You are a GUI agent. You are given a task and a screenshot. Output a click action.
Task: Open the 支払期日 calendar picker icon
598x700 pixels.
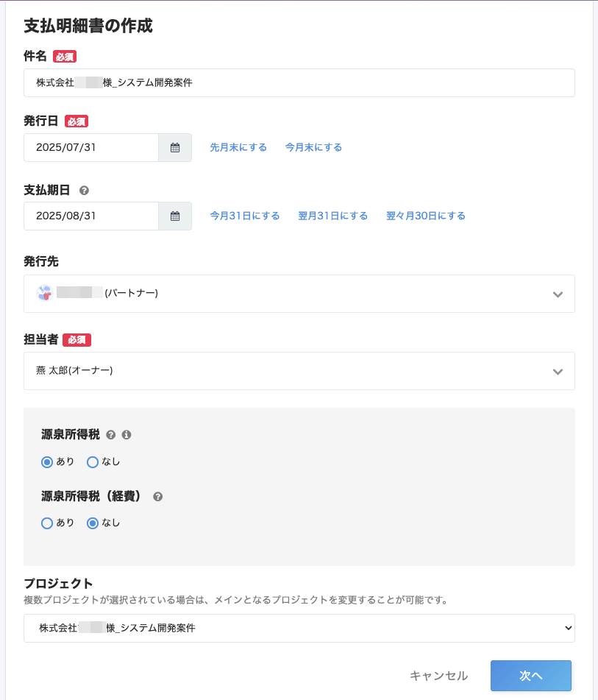pos(175,216)
